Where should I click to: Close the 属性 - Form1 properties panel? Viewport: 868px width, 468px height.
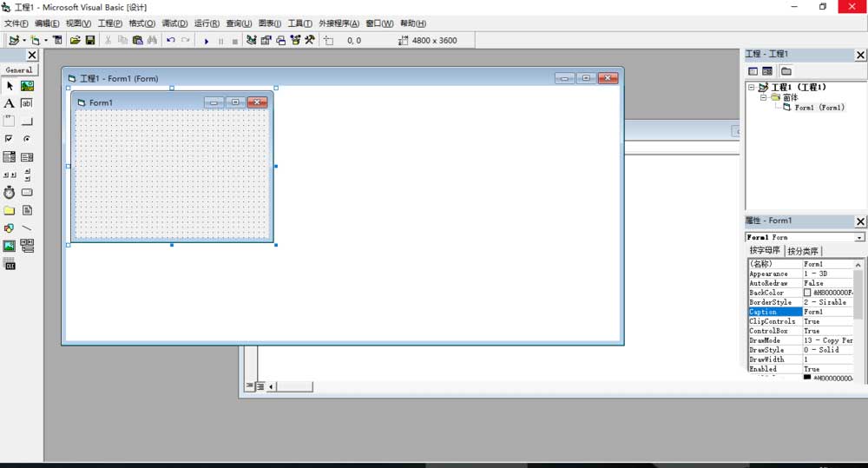click(860, 221)
